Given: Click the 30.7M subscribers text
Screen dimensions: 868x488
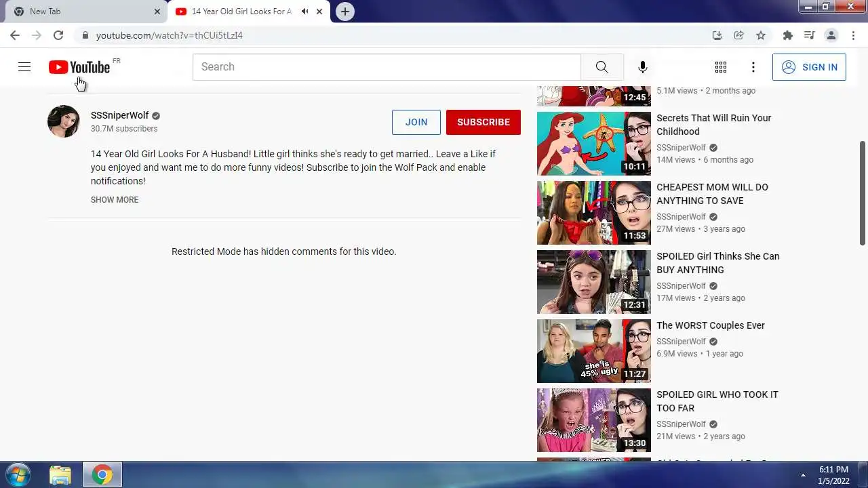Looking at the screenshot, I should pos(124,129).
